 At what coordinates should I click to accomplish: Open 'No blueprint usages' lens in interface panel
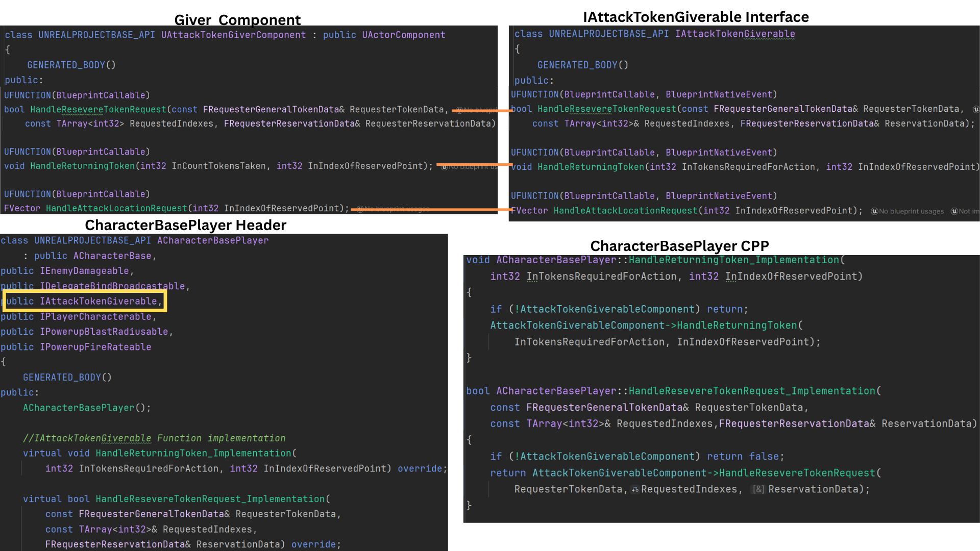pyautogui.click(x=911, y=211)
